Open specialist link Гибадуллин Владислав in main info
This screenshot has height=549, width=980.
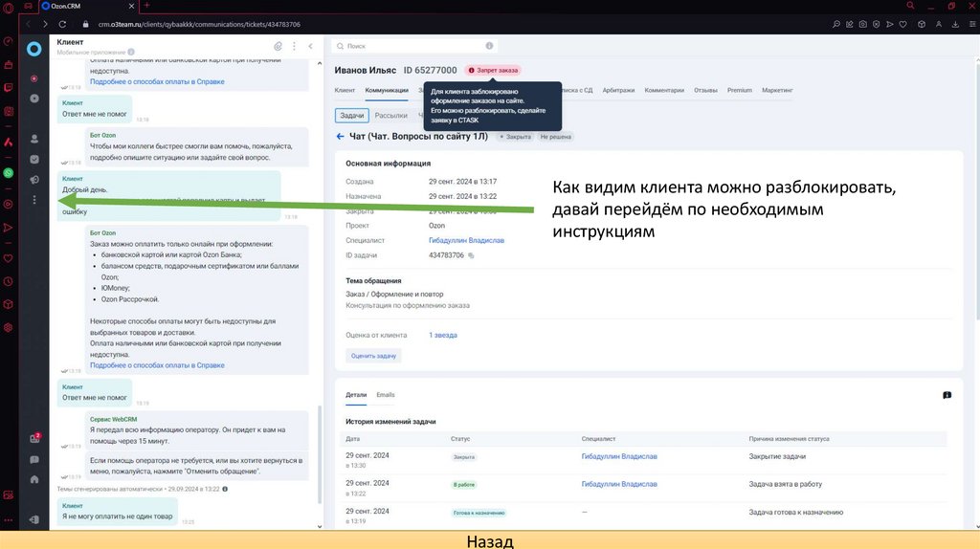coord(466,240)
